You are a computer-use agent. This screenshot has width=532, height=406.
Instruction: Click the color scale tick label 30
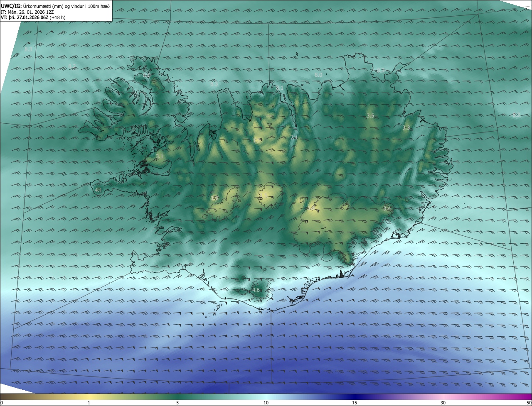coord(443,403)
